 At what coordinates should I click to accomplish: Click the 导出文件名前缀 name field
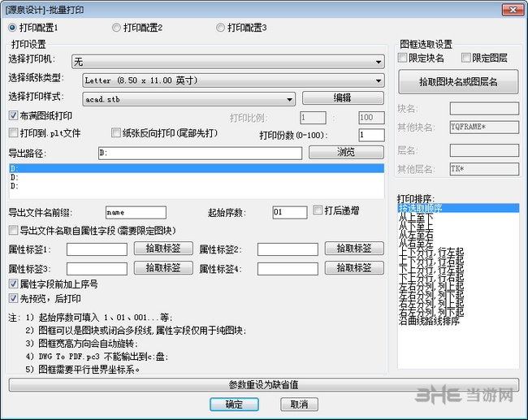tap(136, 213)
